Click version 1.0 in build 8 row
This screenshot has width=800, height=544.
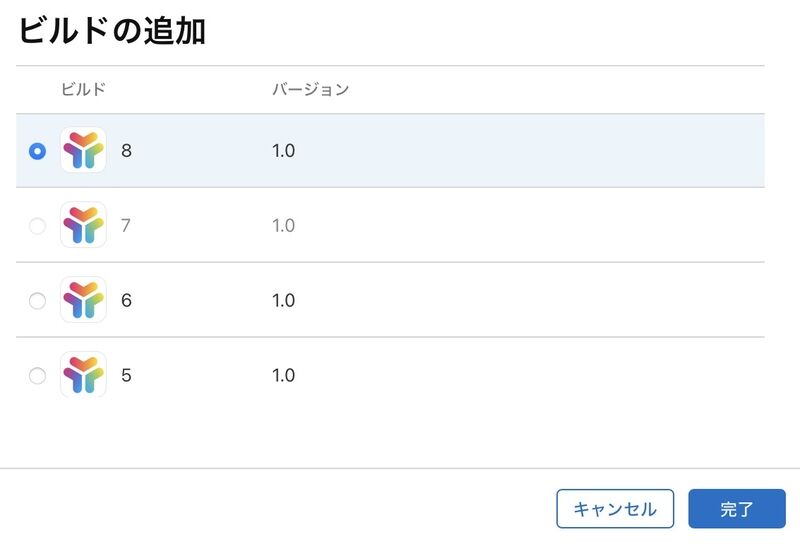284,151
